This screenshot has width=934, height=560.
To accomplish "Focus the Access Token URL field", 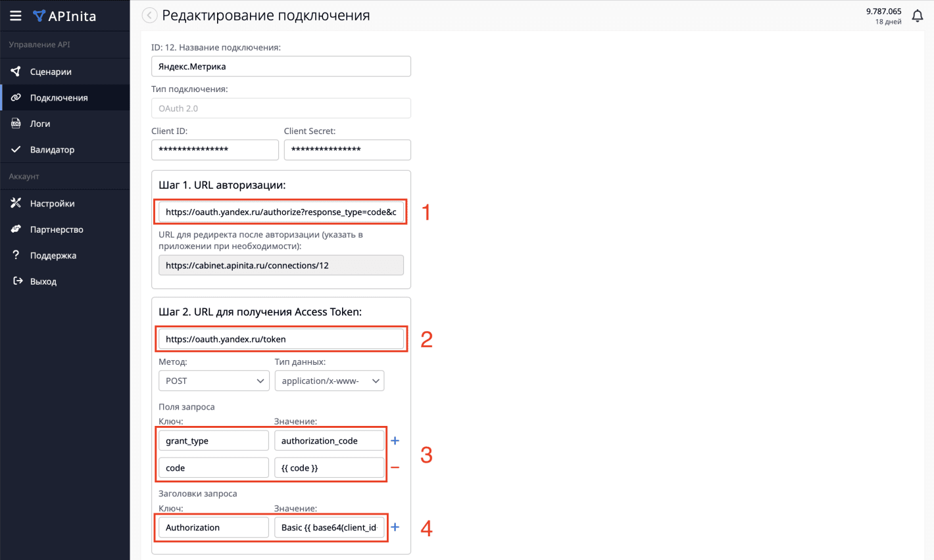I will [x=281, y=339].
